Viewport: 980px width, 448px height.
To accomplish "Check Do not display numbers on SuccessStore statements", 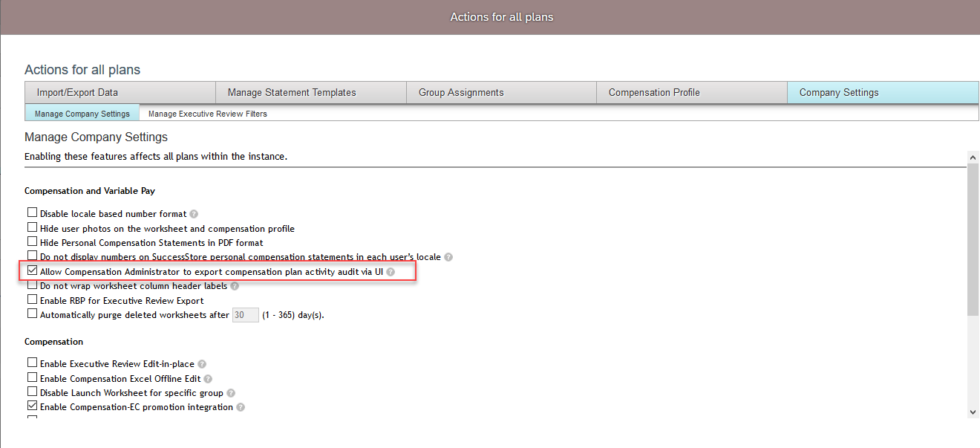I will 32,256.
